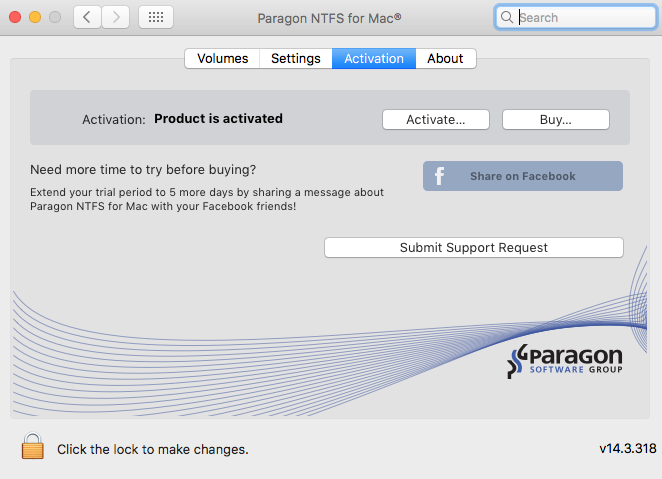Viewport: 662px width, 479px height.
Task: Go back with the left arrow button
Action: coord(87,17)
